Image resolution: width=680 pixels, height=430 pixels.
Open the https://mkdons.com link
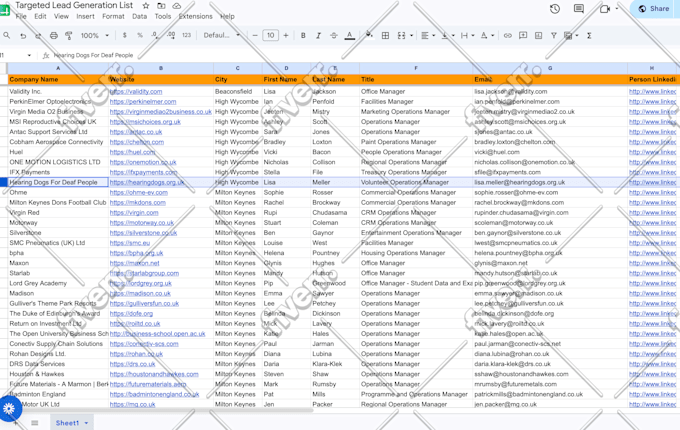click(137, 202)
